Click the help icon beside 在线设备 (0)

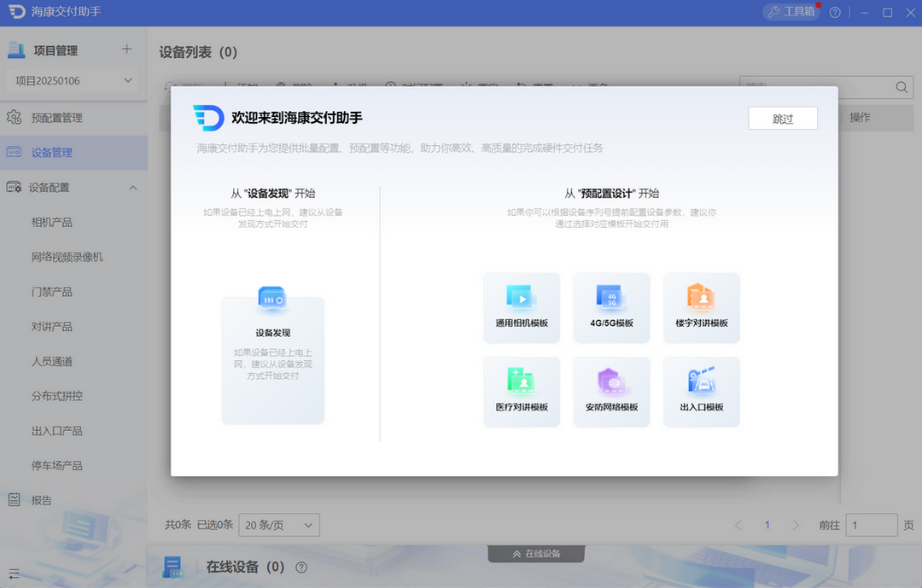pos(301,568)
